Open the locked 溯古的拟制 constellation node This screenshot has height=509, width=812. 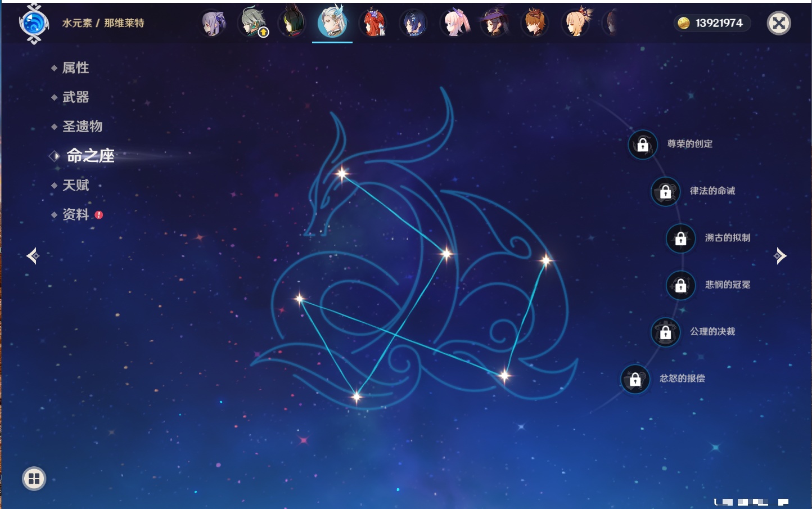(681, 238)
